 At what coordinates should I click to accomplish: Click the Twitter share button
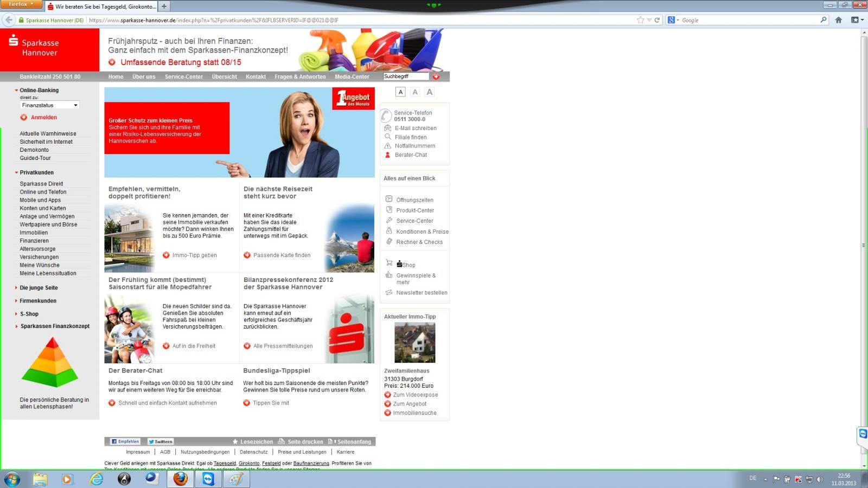coord(161,441)
